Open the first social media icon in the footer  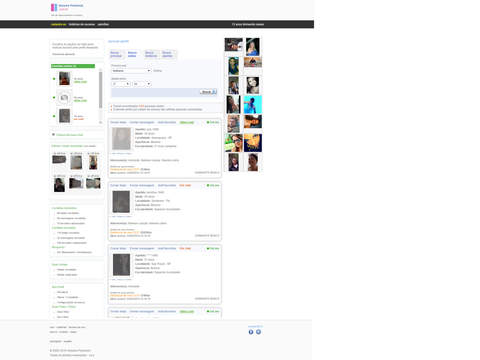coord(251,332)
